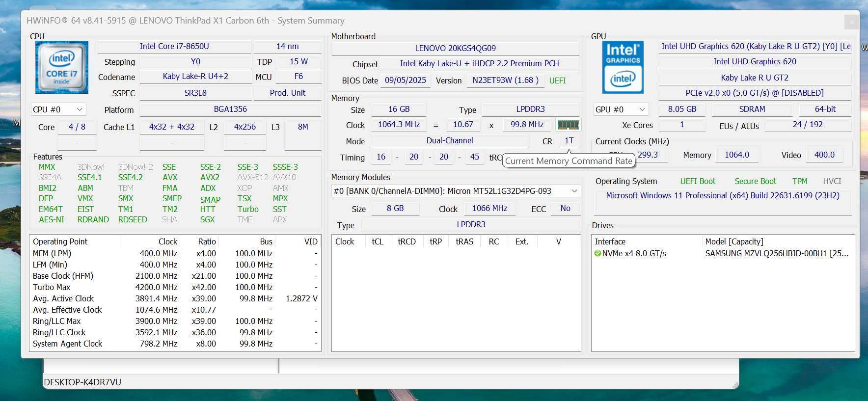
Task: Select the Avg. Active Clock row
Action: click(x=175, y=298)
